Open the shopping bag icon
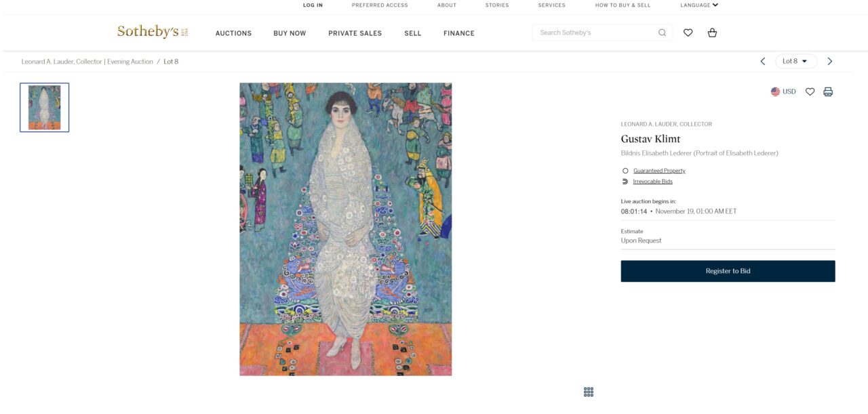868x414 pixels. [x=712, y=33]
